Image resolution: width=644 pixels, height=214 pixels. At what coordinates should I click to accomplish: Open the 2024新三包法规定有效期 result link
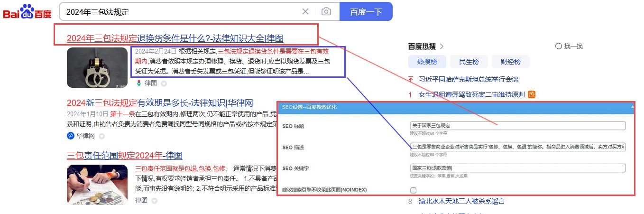pos(159,103)
